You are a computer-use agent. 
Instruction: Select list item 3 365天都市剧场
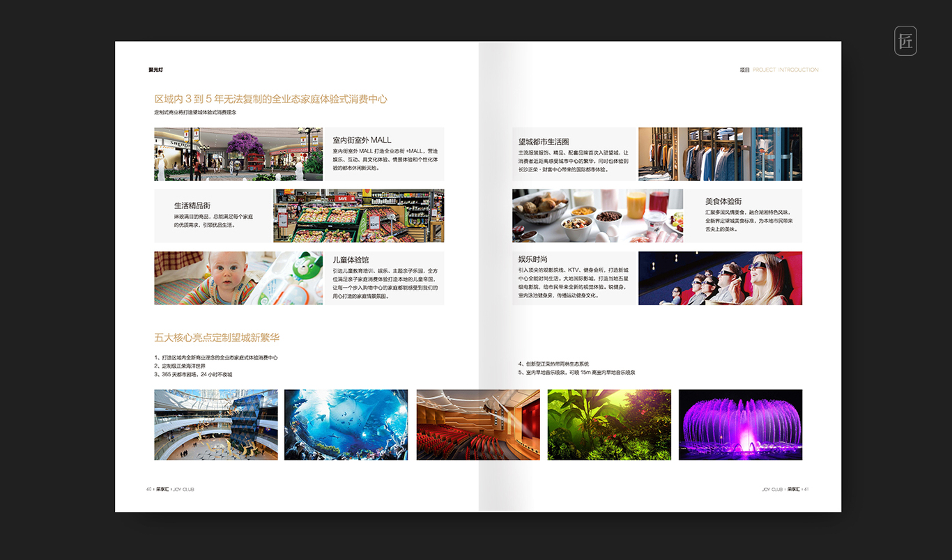point(193,374)
